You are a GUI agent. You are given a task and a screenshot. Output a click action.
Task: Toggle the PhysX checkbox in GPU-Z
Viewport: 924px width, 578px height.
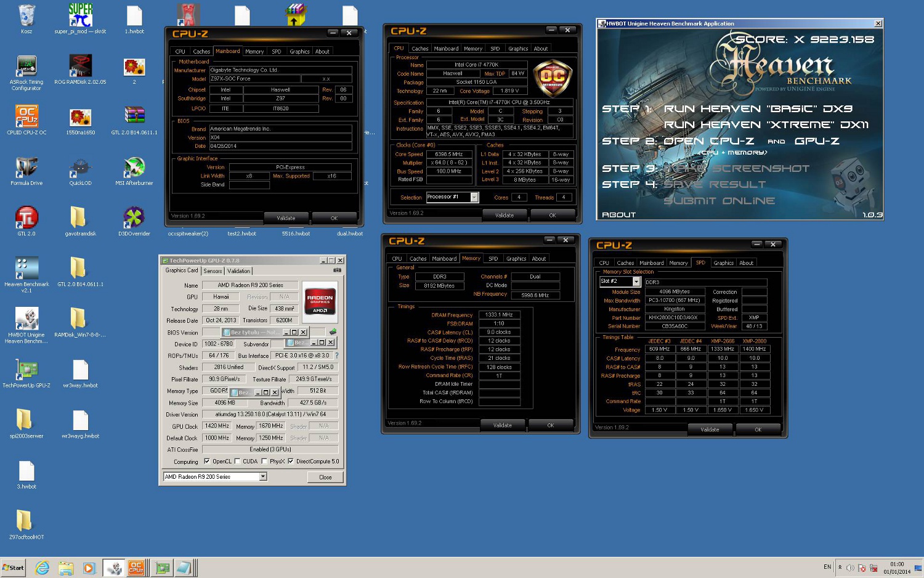point(264,461)
